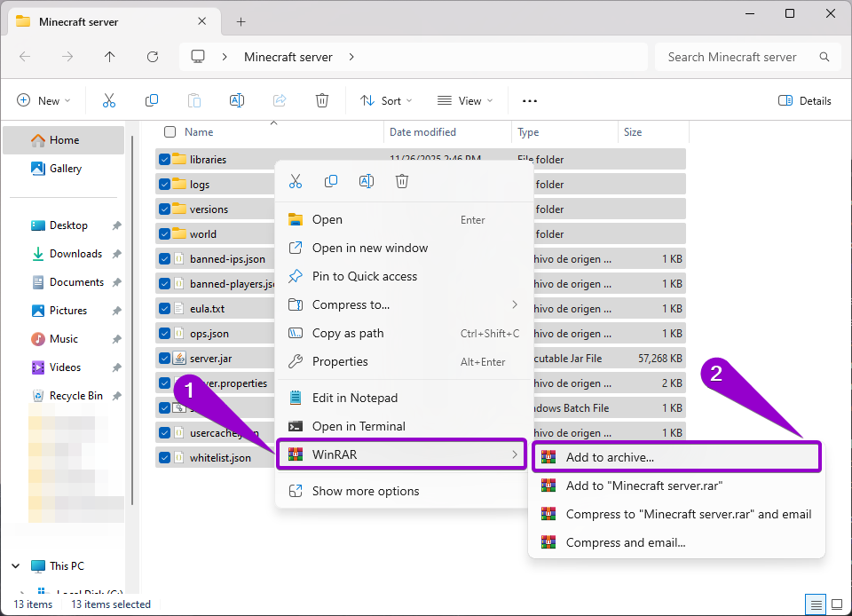Click the Paste icon in the toolbar
Viewport: 852px width, 616px height.
coord(194,100)
